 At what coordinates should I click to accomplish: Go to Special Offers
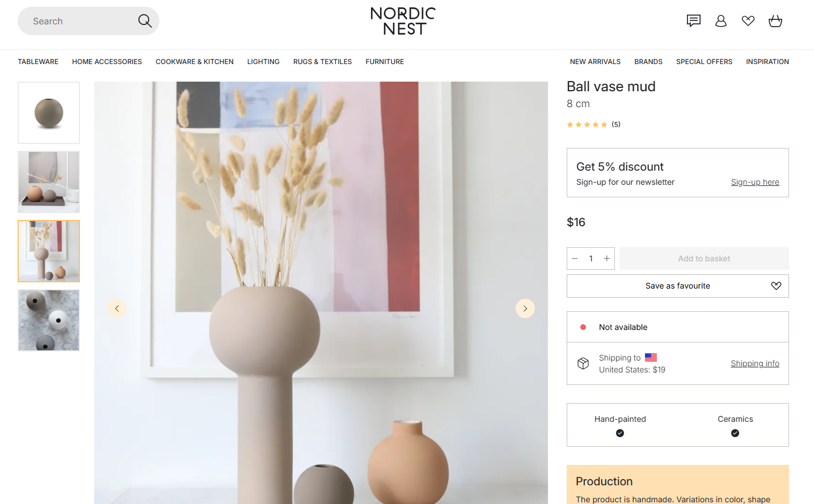(x=704, y=62)
